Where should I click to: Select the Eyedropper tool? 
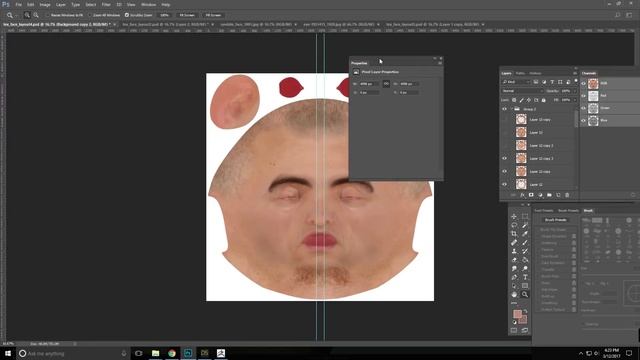(525, 233)
